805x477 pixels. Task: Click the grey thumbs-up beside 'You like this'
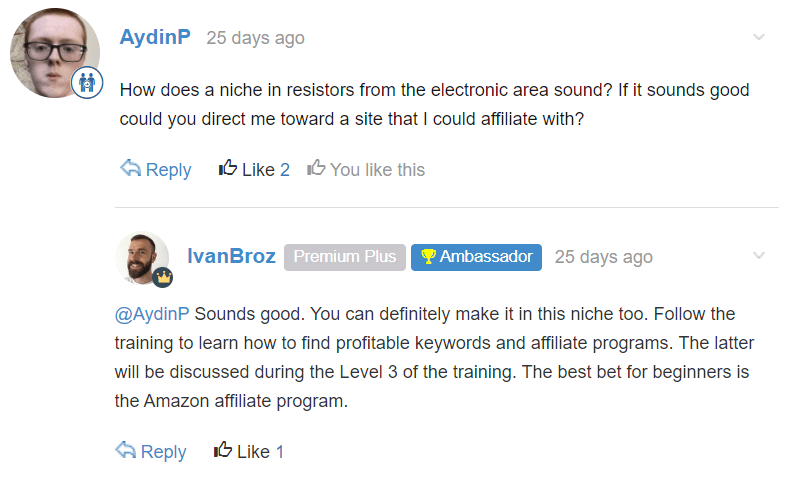(316, 167)
